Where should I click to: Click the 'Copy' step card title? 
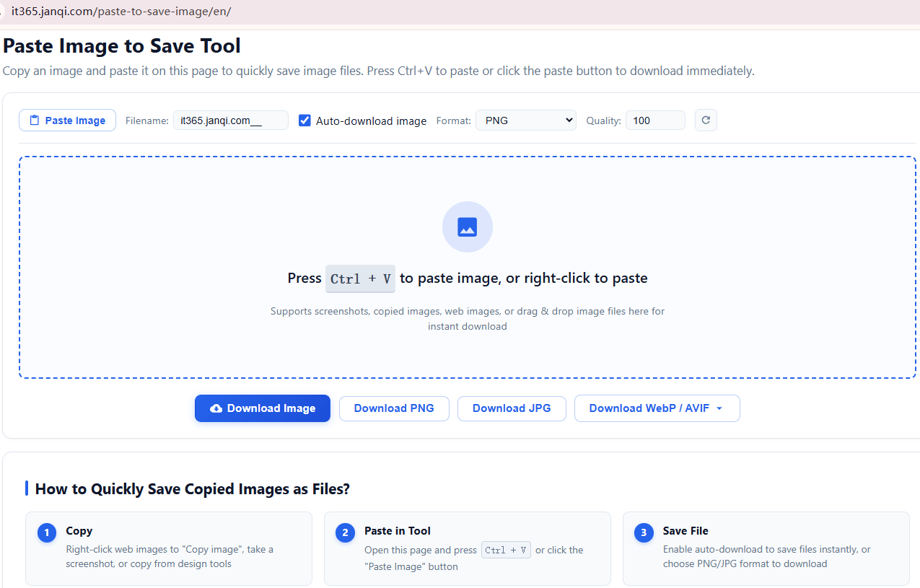(x=79, y=530)
